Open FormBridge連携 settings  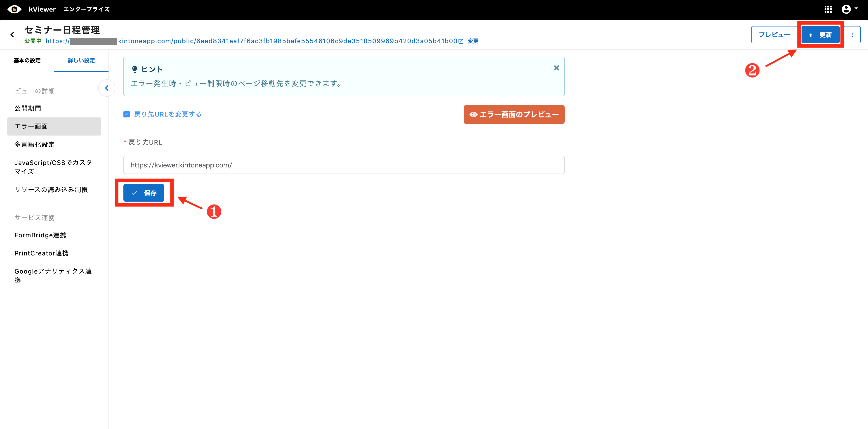click(x=40, y=235)
